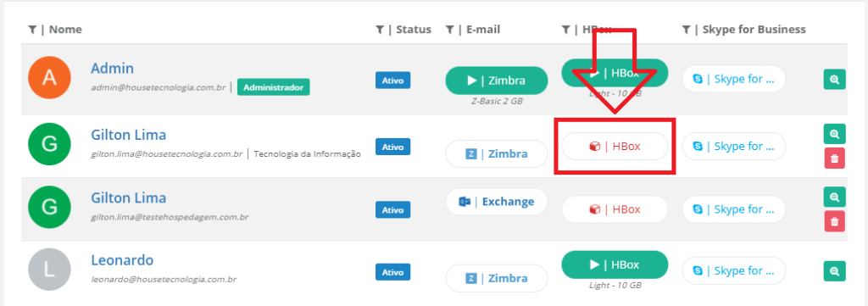Click the Ativo status badge for Leonardo

392,272
